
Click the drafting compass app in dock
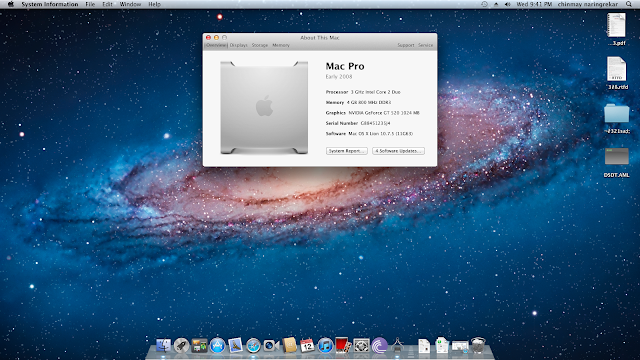click(397, 346)
